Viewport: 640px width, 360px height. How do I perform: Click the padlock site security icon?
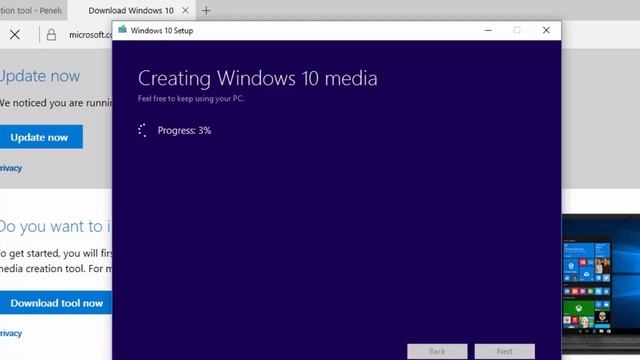coord(51,35)
